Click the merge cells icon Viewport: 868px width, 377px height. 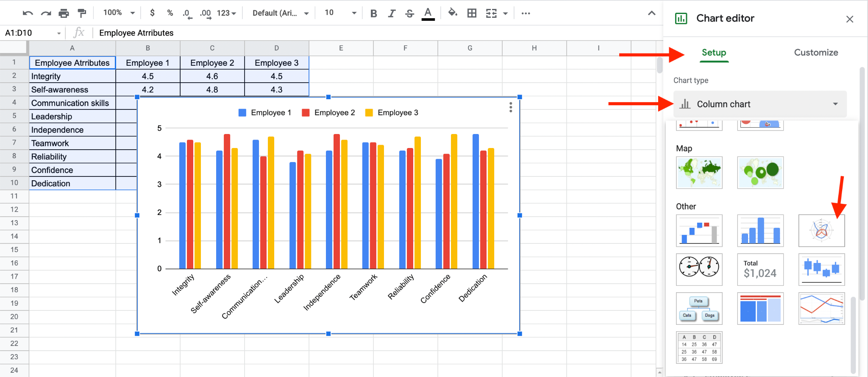[x=491, y=13]
